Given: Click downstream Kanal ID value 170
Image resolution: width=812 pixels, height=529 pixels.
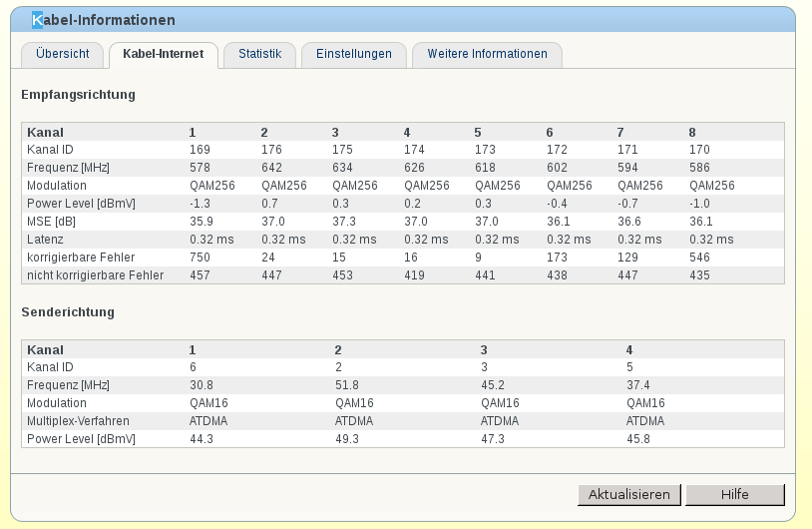Looking at the screenshot, I should point(699,150).
